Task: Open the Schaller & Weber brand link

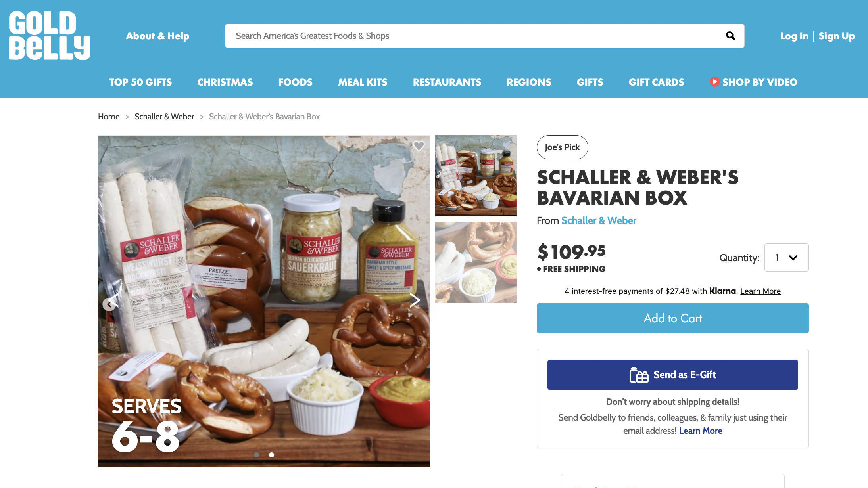Action: (x=599, y=220)
